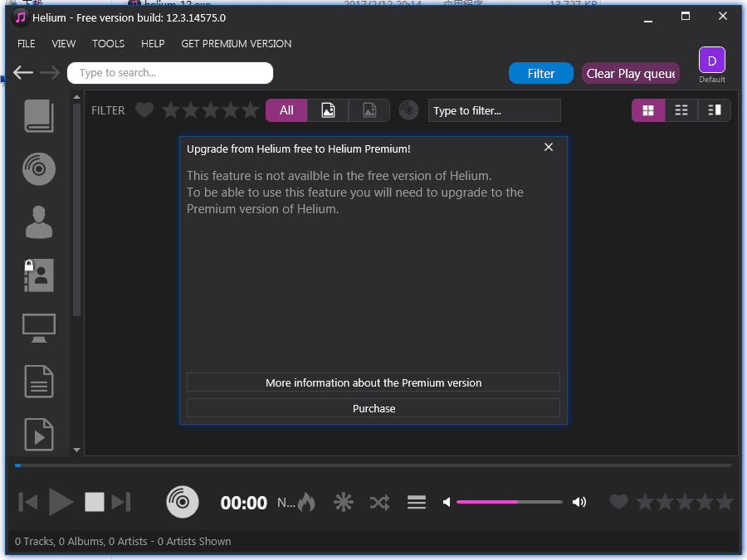
Task: Click the disc icon next to filter field
Action: click(408, 110)
